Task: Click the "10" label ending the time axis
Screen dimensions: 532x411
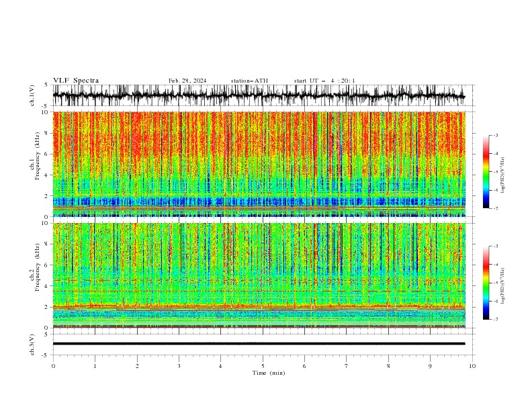Action: [x=472, y=366]
